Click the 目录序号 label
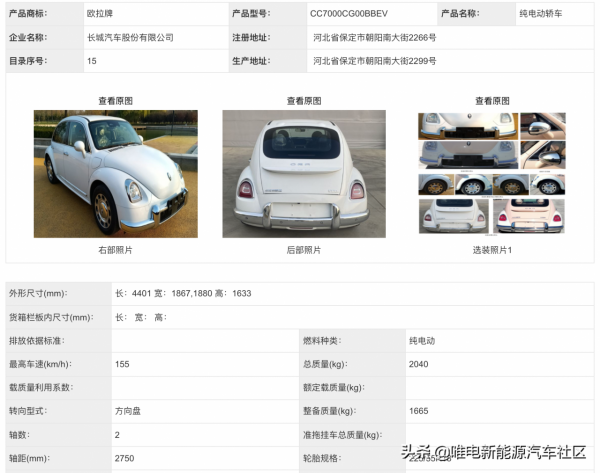600x473 pixels. coord(28,61)
